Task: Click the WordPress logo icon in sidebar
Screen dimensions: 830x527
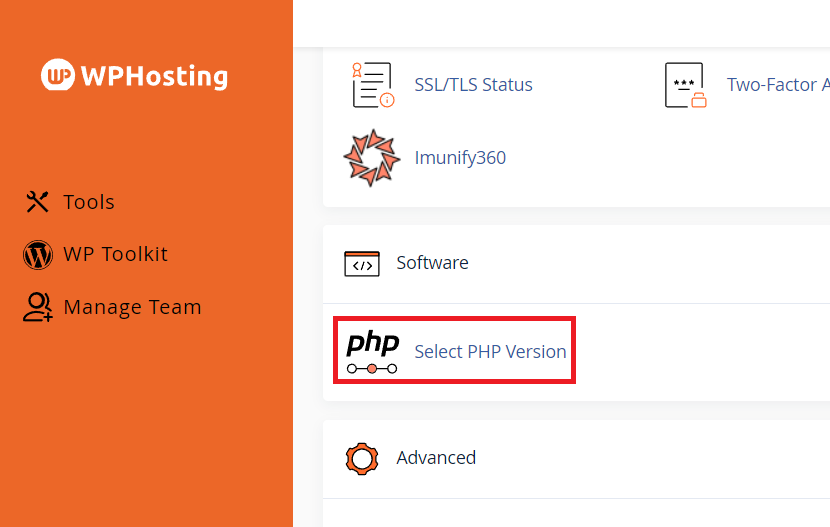Action: tap(37, 255)
